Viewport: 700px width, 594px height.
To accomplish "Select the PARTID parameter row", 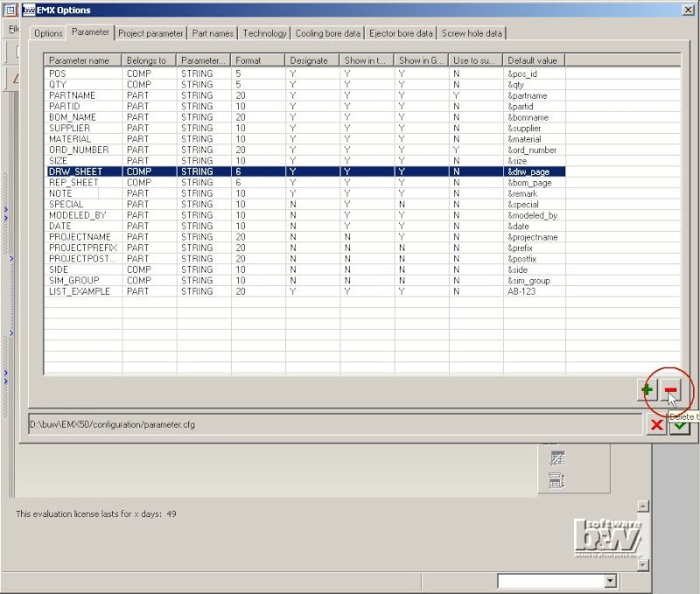I will (305, 106).
